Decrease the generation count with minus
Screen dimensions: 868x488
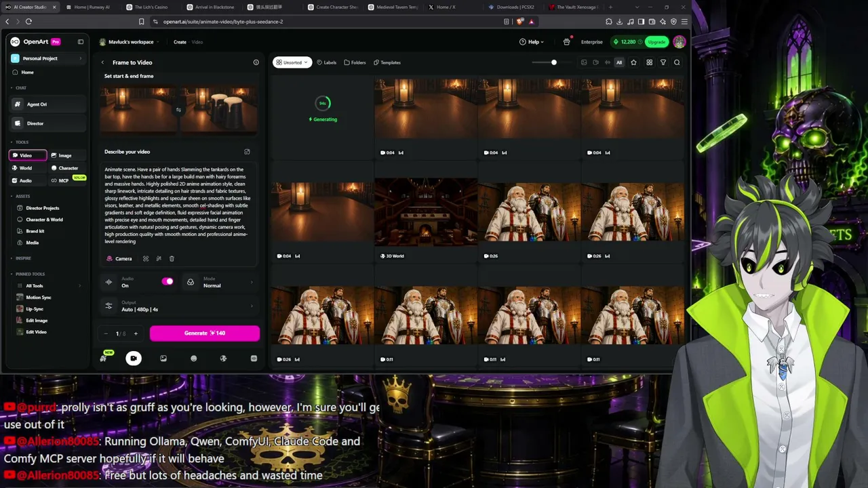pyautogui.click(x=106, y=333)
